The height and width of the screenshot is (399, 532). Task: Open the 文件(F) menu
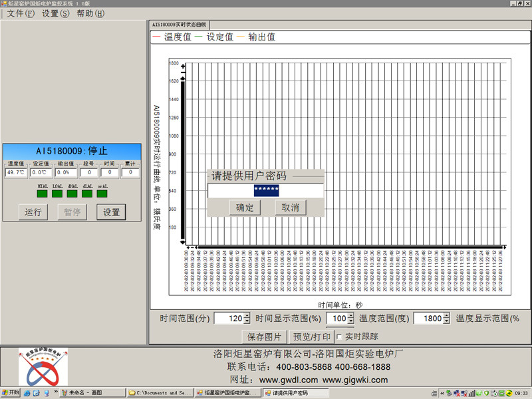pos(20,13)
